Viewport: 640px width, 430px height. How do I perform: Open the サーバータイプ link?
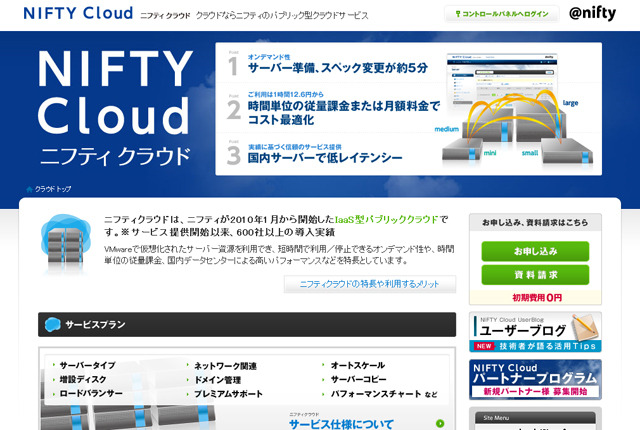click(87, 365)
